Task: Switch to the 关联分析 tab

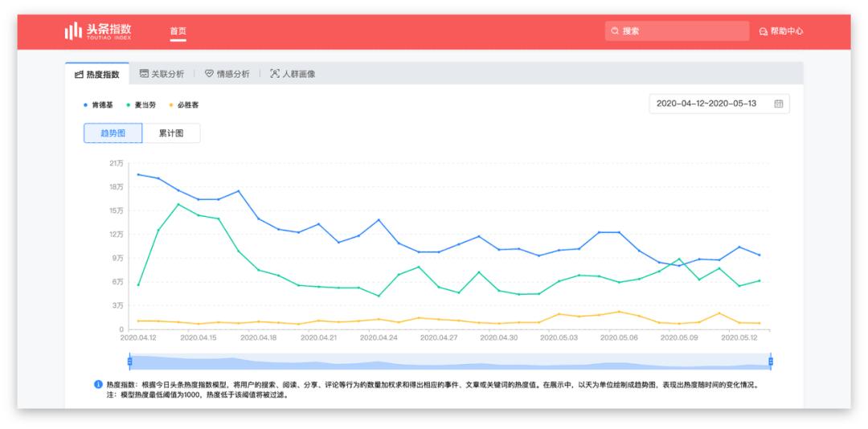Action: point(162,74)
